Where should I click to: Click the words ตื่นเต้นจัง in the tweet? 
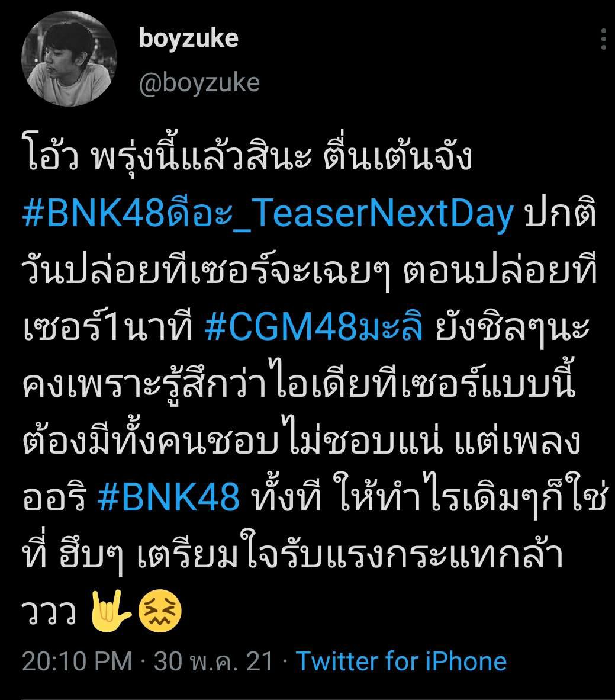pos(398,157)
